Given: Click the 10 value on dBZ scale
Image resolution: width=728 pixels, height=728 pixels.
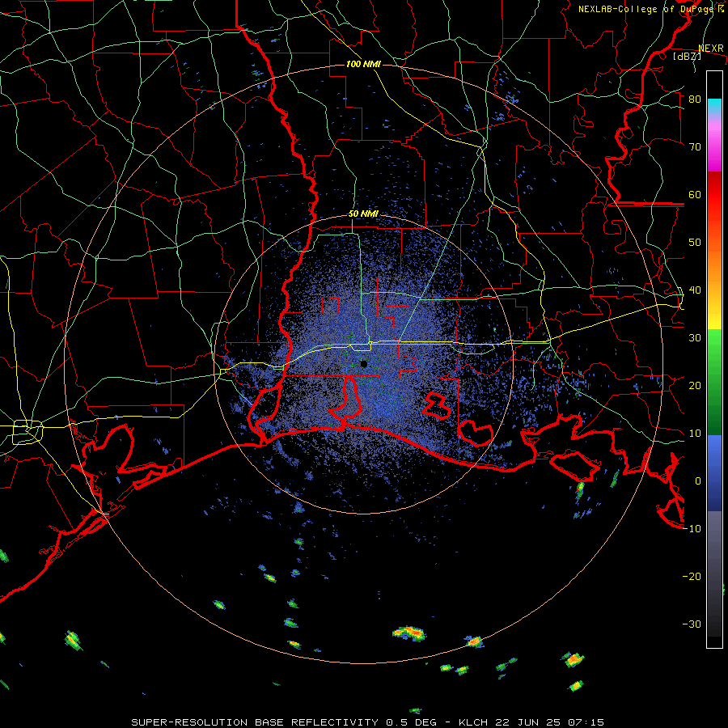Looking at the screenshot, I should (x=695, y=434).
